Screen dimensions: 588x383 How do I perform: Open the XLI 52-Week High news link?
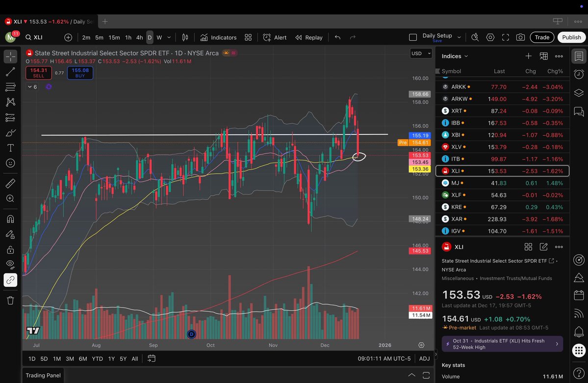503,344
